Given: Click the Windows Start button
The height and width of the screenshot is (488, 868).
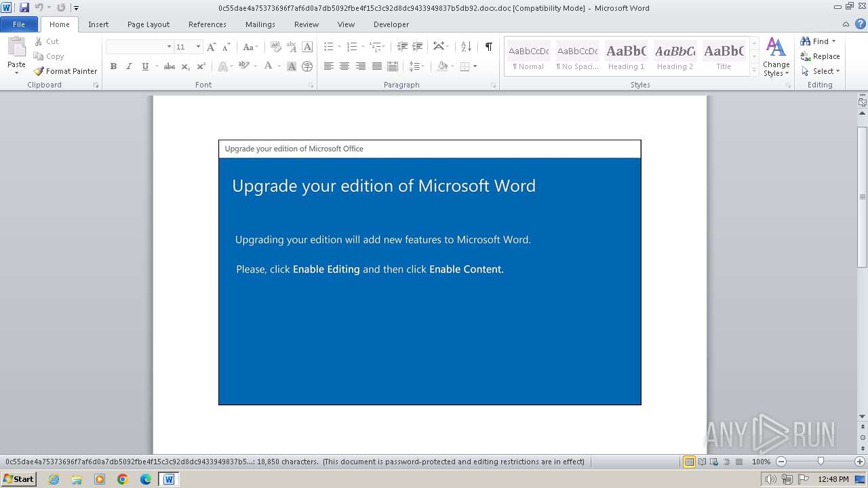Looking at the screenshot, I should pyautogui.click(x=18, y=479).
